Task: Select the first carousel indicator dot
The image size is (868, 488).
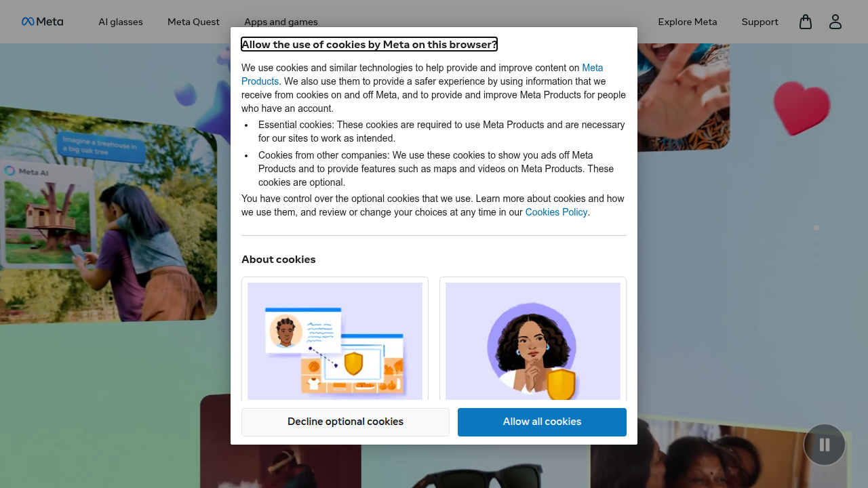Action: 816,228
